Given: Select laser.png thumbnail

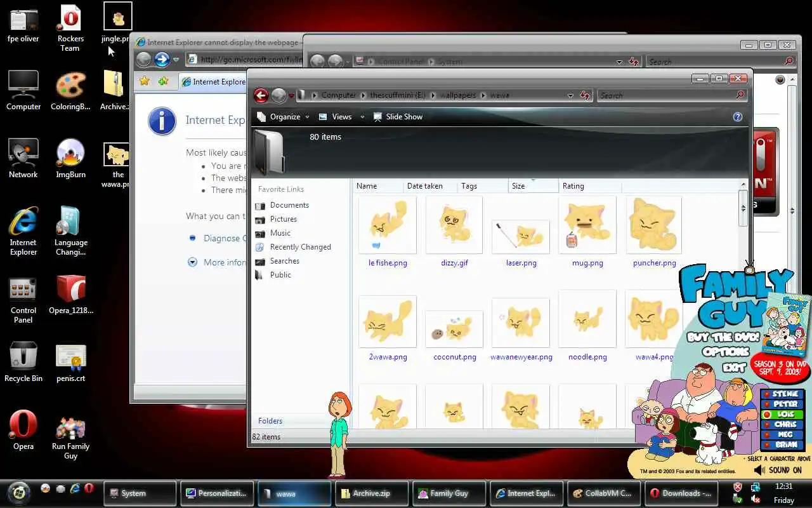Looking at the screenshot, I should (x=521, y=237).
